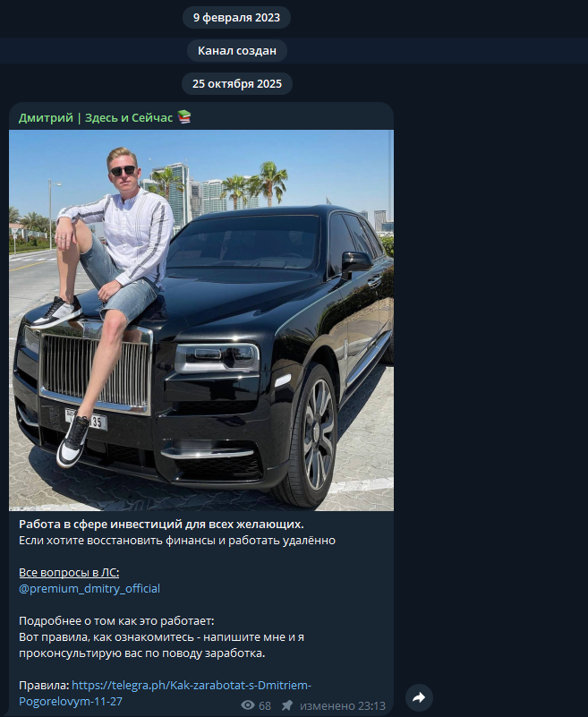Click the Если хотите восстановить финансы line
The height and width of the screenshot is (717, 588).
coord(177,541)
